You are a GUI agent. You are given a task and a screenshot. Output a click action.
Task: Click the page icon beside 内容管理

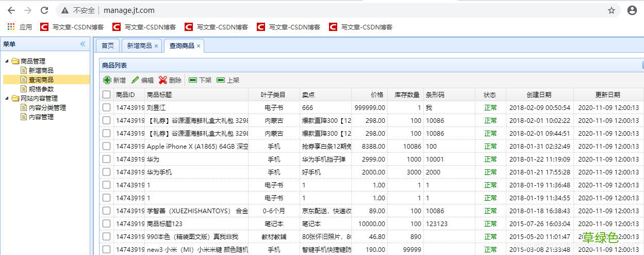point(24,117)
